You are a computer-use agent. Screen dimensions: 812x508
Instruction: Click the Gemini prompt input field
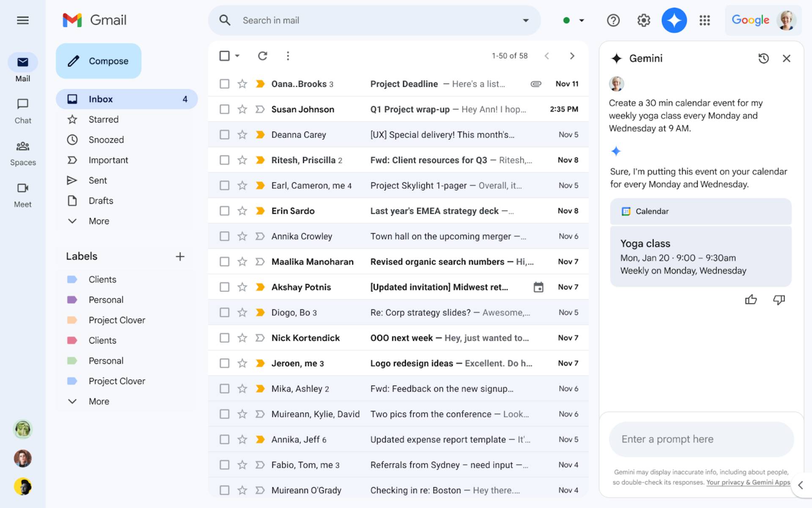[x=700, y=439]
